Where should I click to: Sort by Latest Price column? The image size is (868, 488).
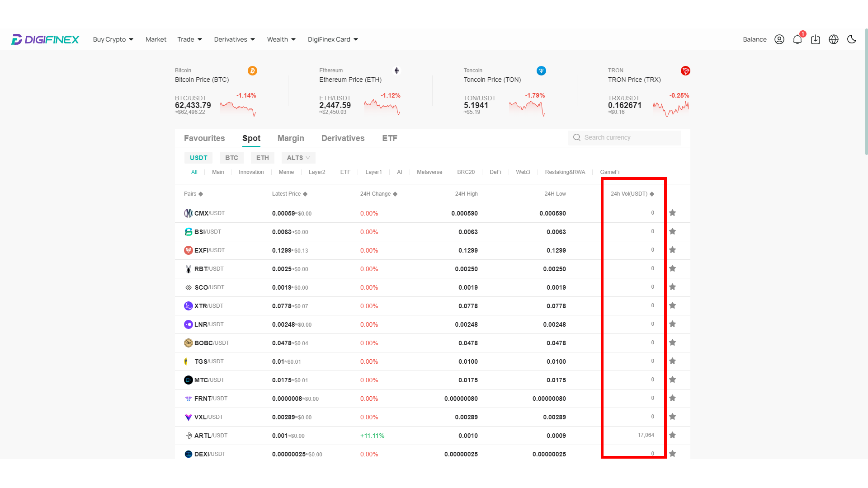(x=290, y=194)
